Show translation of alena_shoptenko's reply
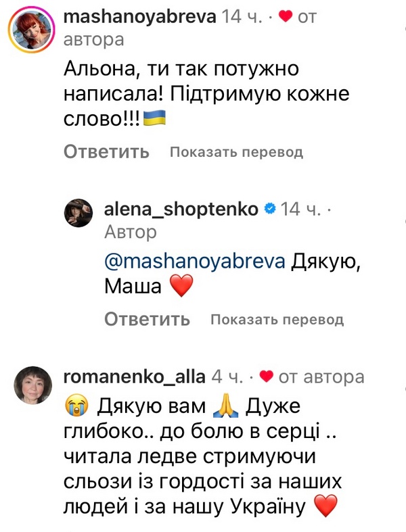406x532 pixels. [x=277, y=319]
